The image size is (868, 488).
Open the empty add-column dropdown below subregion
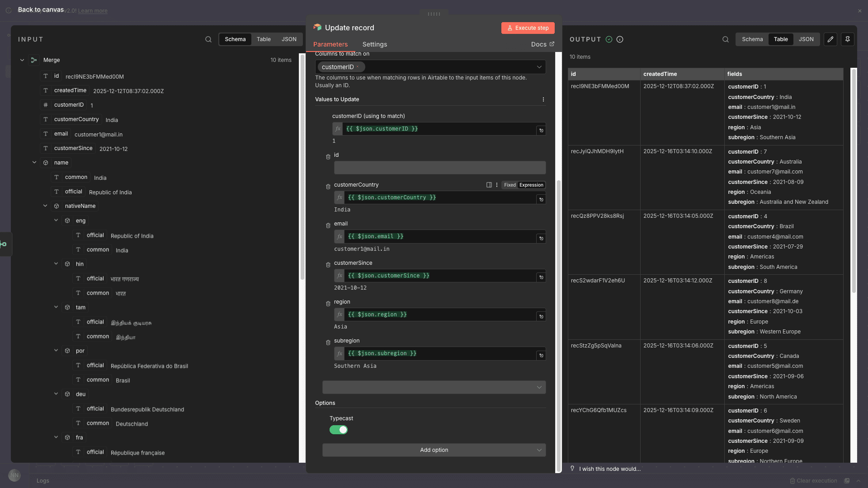click(434, 387)
